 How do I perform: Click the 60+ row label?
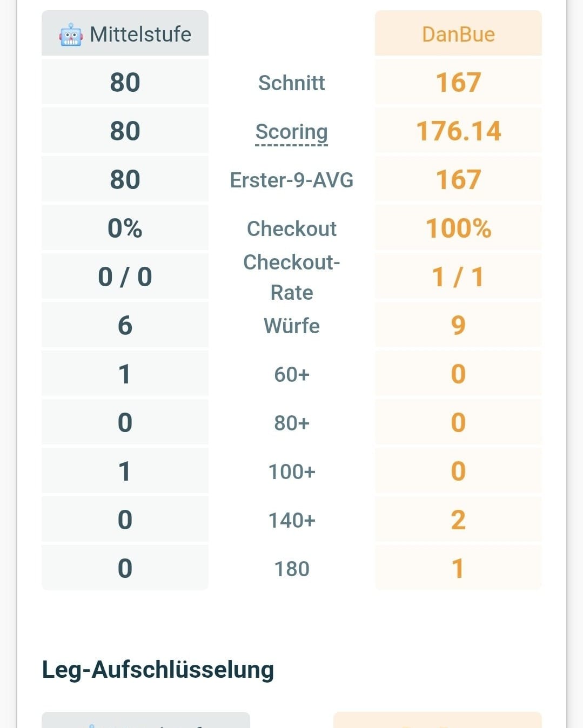pos(292,374)
